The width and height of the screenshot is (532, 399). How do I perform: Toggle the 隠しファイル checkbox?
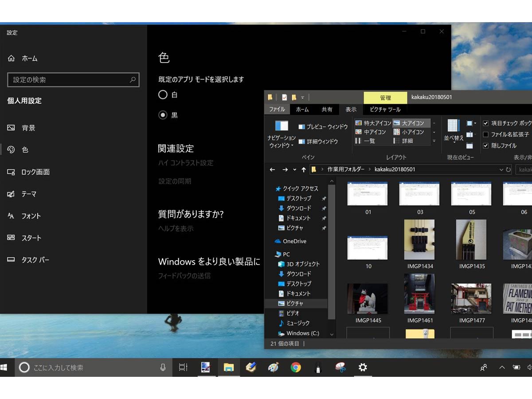[x=486, y=145]
